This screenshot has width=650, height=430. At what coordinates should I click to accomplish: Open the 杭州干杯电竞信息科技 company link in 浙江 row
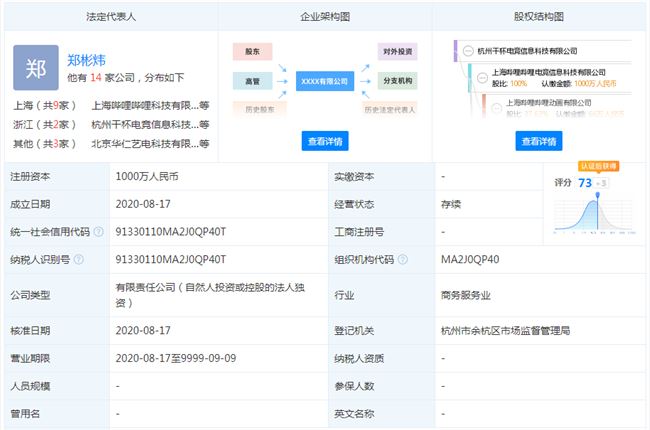click(145, 124)
